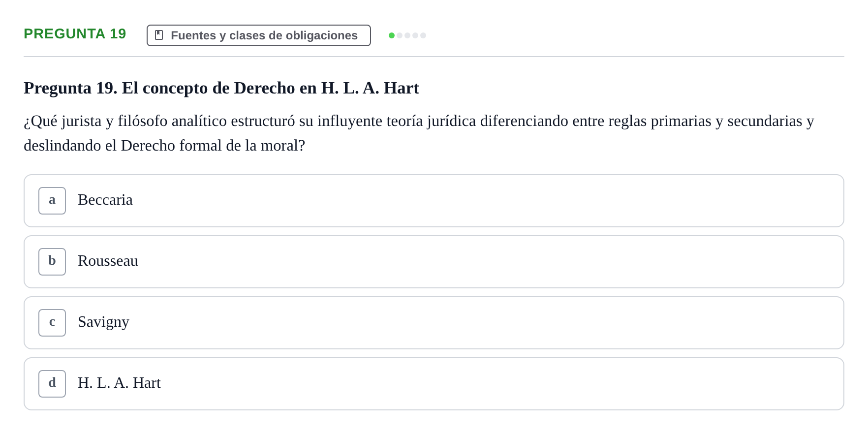868x434 pixels.
Task: Click the question text about reglas primarias
Action: pos(419,133)
